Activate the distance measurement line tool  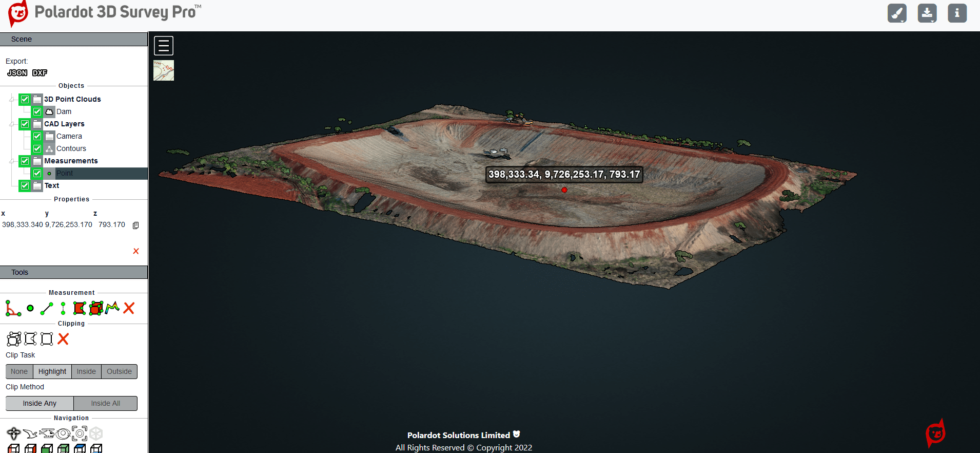tap(47, 308)
